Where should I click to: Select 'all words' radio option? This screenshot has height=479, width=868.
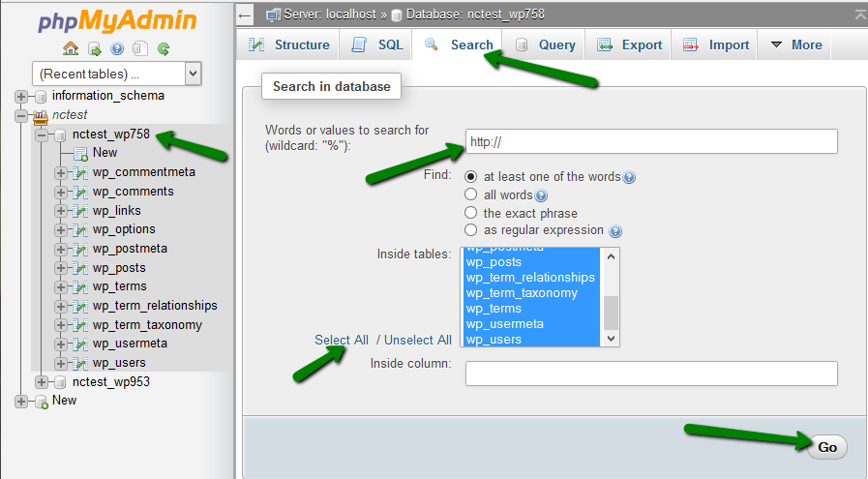(x=470, y=195)
